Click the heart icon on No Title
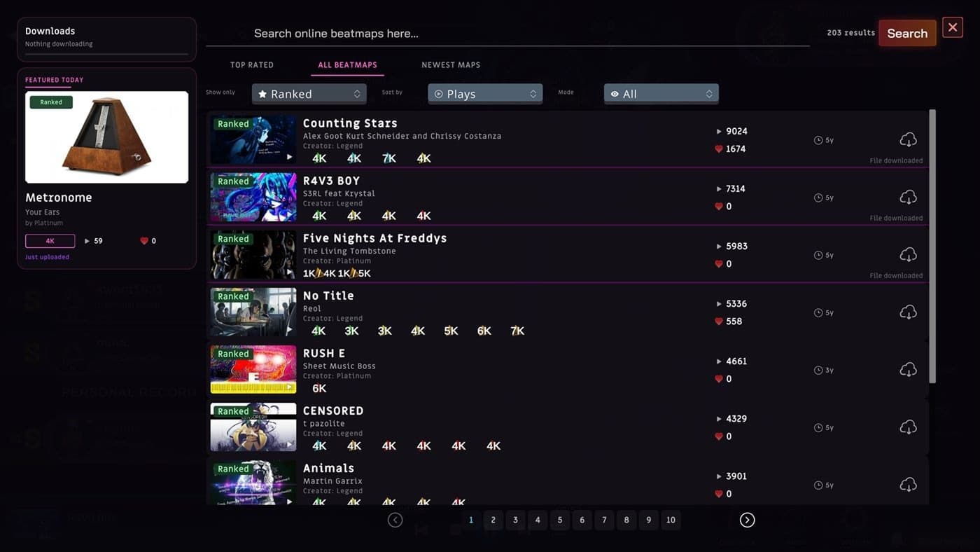The height and width of the screenshot is (552, 980). (718, 322)
